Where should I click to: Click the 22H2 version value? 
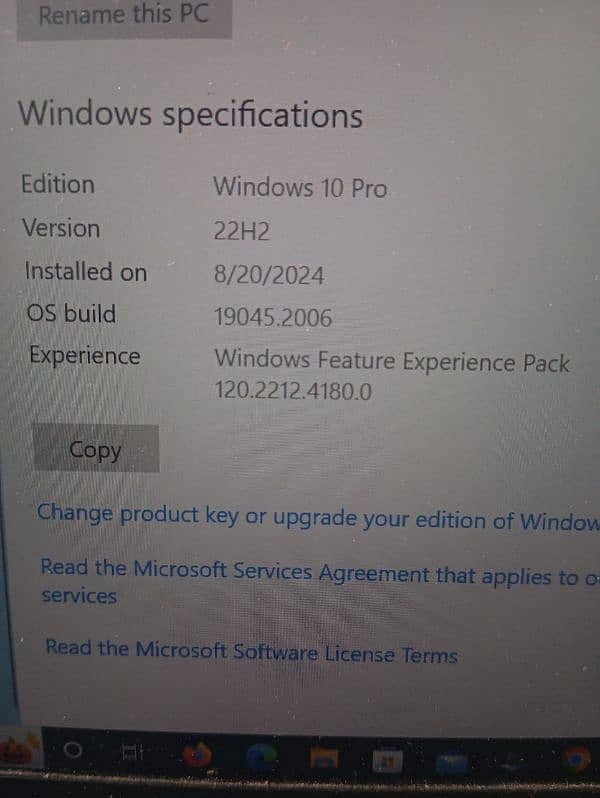click(242, 232)
